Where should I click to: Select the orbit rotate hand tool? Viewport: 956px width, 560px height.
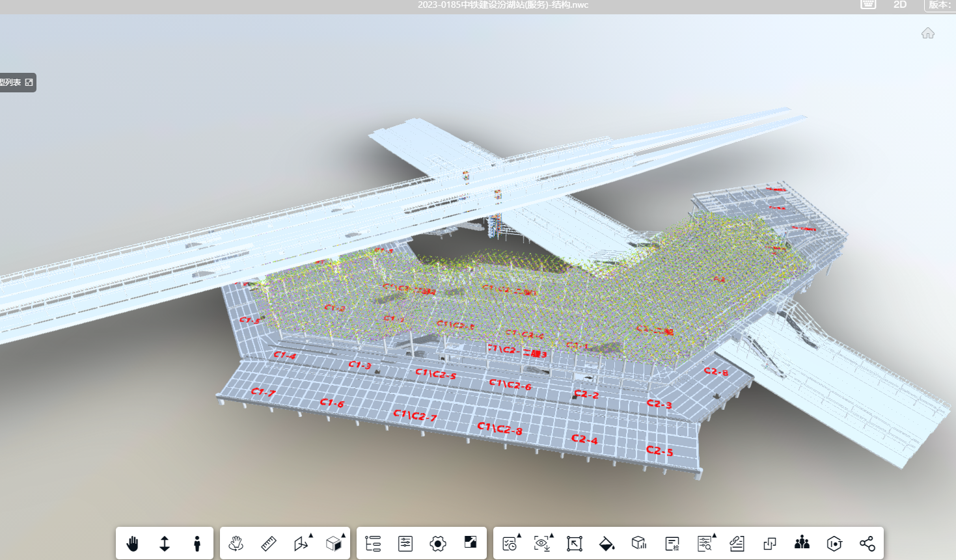(x=236, y=544)
